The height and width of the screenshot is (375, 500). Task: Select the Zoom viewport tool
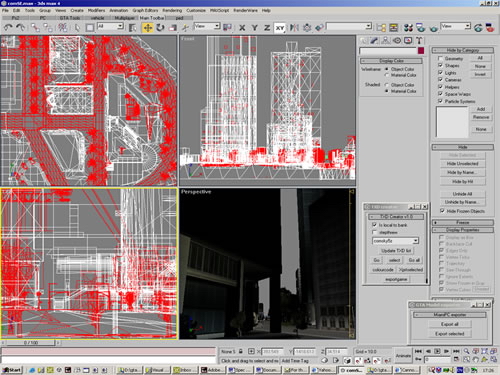coord(466,351)
